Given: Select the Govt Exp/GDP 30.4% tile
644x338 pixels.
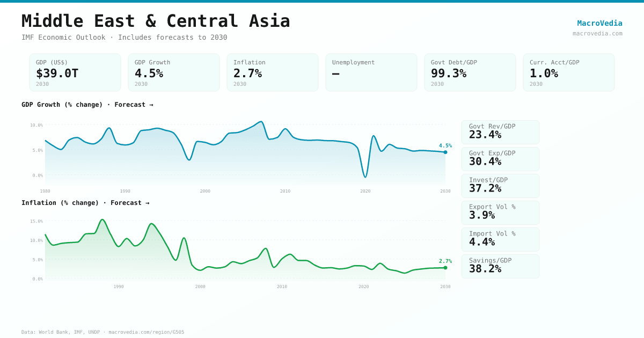Looking at the screenshot, I should coord(500,159).
